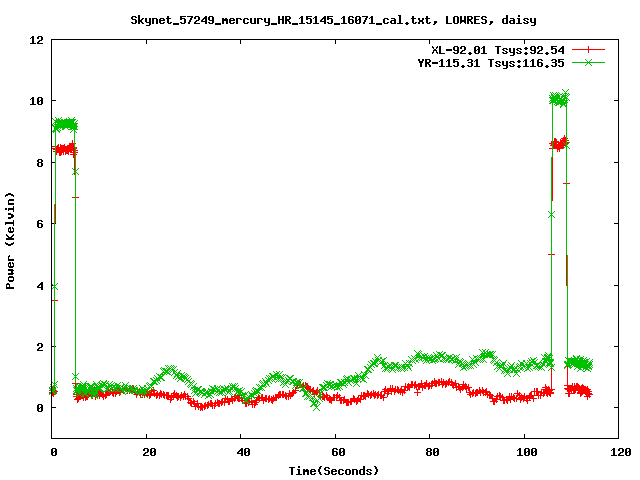Click legend entry XL-92.01 Tsys:92.54
The height and width of the screenshot is (480, 640).
(x=498, y=50)
